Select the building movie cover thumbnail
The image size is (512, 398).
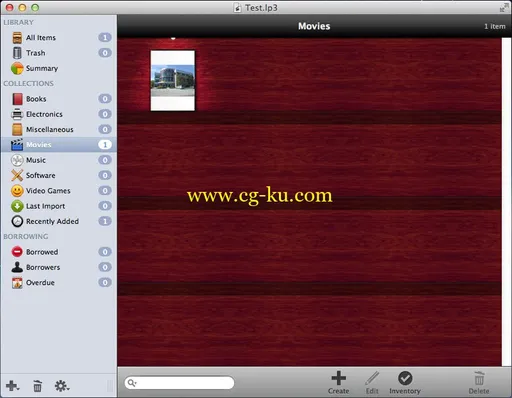click(173, 81)
